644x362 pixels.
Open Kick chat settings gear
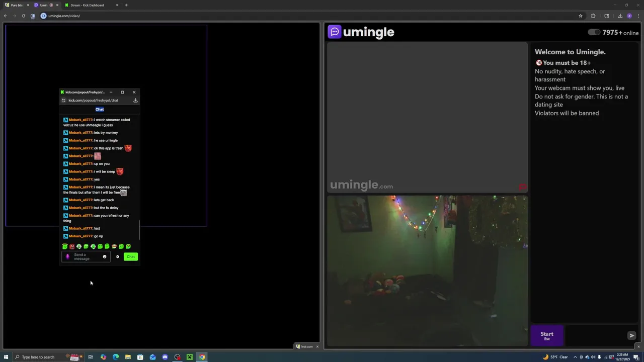118,257
